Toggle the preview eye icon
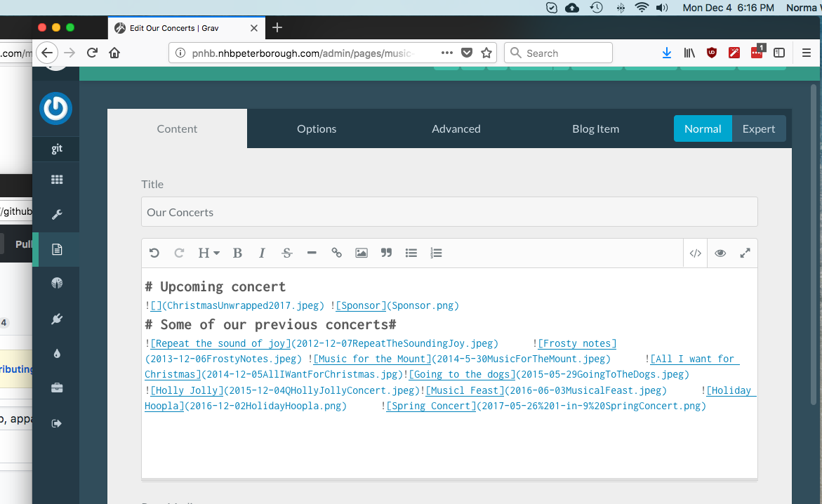This screenshot has width=822, height=504. click(720, 253)
